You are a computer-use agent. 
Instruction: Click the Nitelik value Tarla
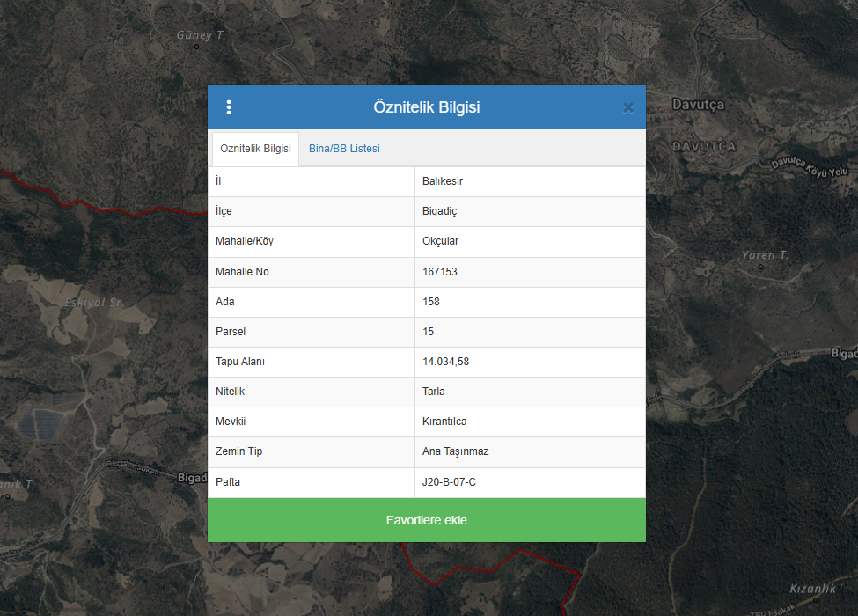(x=434, y=392)
